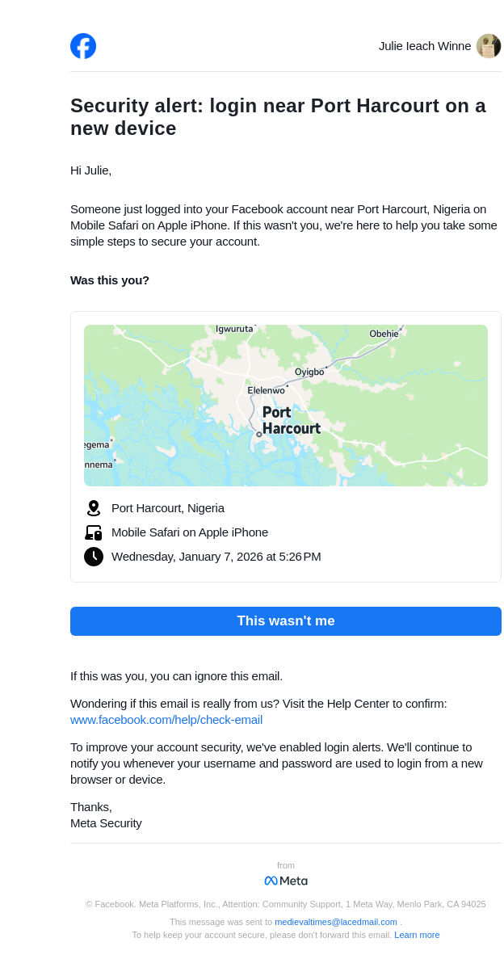
Task: Click the Security alert headline text
Action: [278, 117]
